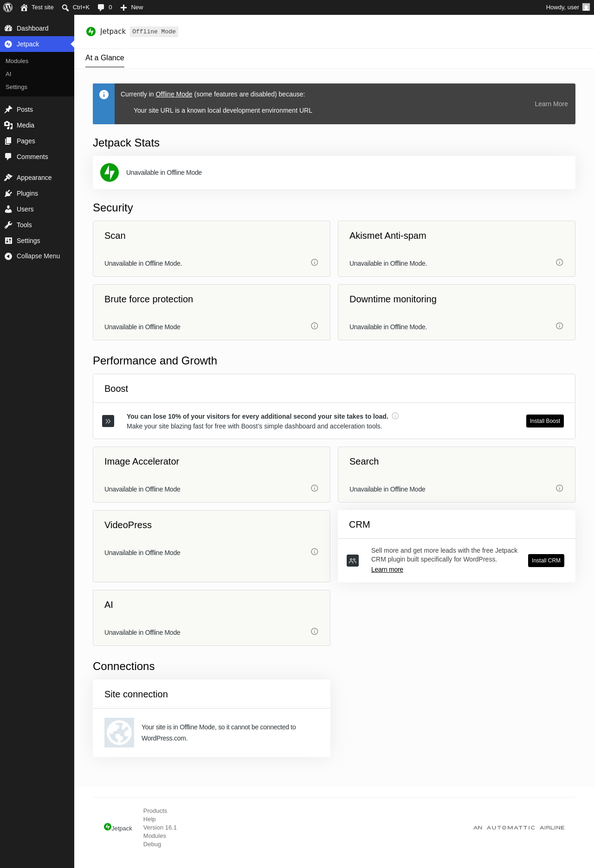Click the Jetpack Stats bolt icon
594x868 pixels.
[x=110, y=172]
